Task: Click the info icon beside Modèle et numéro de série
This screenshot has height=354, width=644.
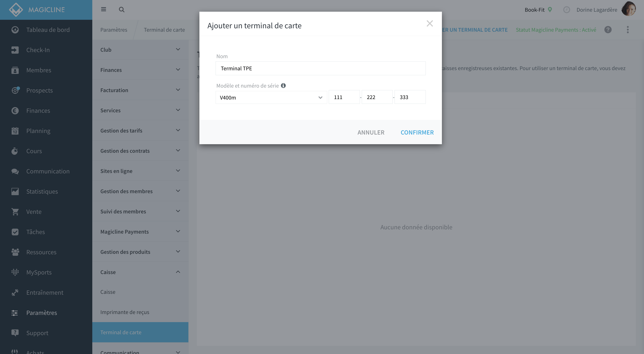Action: pos(283,86)
